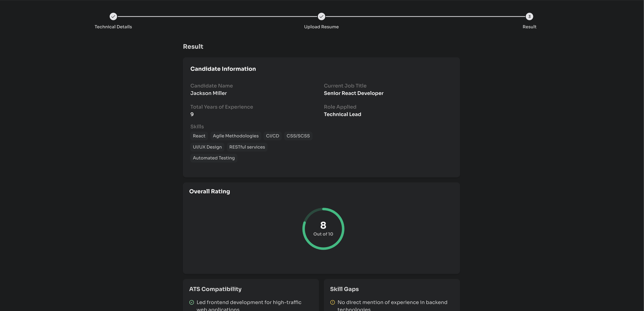Screen dimensions: 644x311
Task: Click the Result step label
Action: pyautogui.click(x=529, y=27)
